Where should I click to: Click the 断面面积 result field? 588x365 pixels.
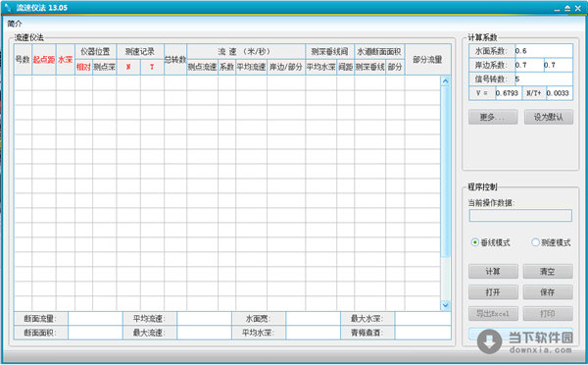pos(95,333)
